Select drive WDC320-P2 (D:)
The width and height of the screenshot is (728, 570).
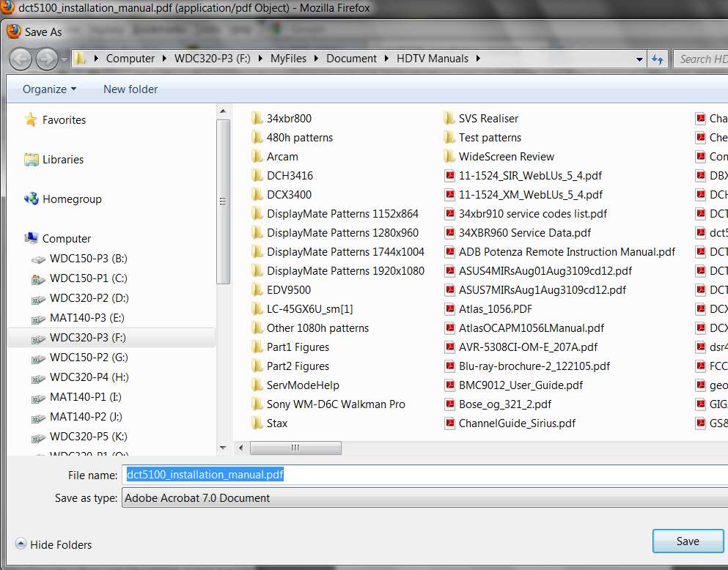pyautogui.click(x=89, y=297)
